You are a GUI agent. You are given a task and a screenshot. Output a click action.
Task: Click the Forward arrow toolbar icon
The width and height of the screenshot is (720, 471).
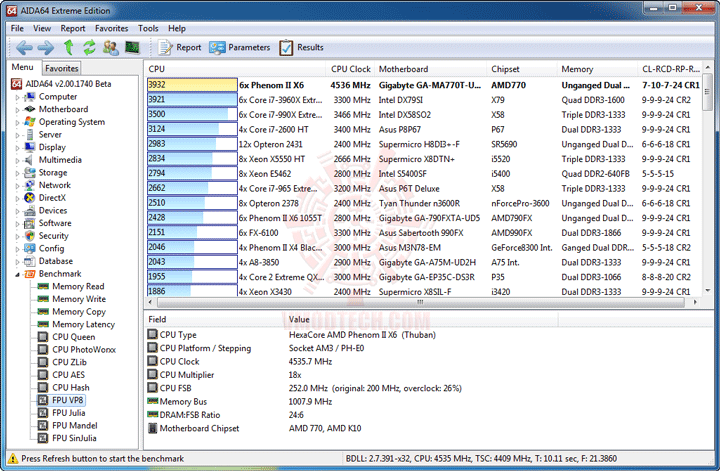(x=45, y=47)
